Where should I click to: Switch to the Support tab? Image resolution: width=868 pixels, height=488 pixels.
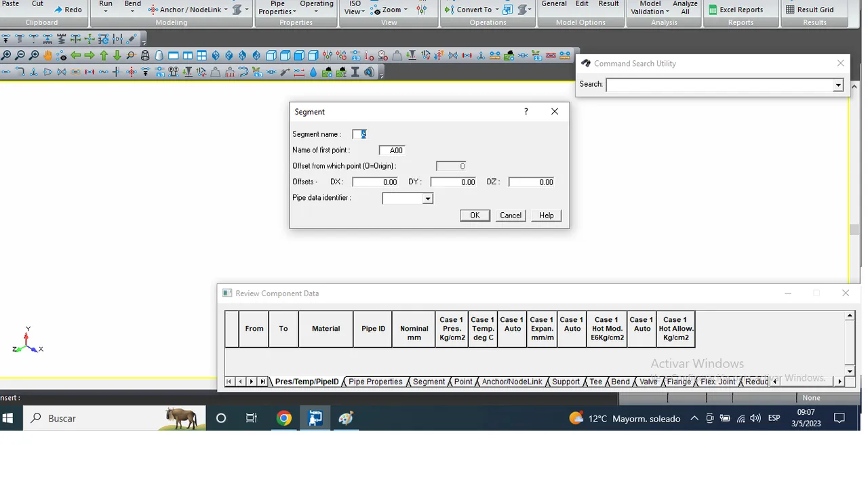[x=566, y=382]
